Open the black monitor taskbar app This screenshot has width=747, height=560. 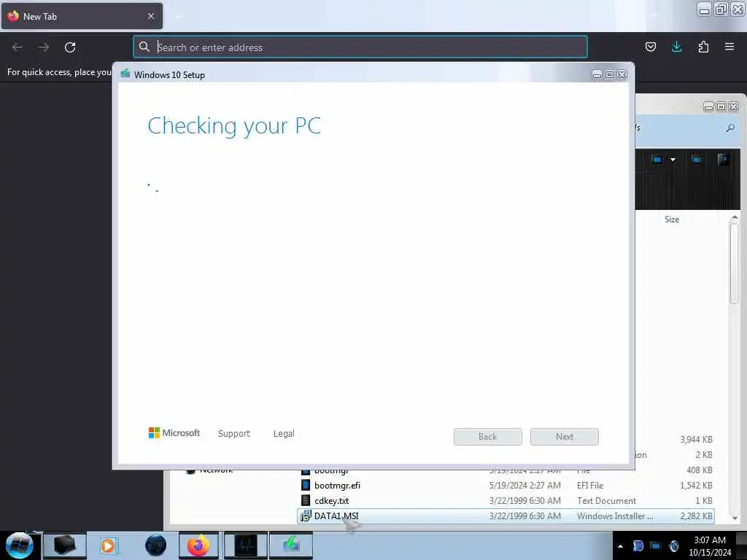[245, 545]
